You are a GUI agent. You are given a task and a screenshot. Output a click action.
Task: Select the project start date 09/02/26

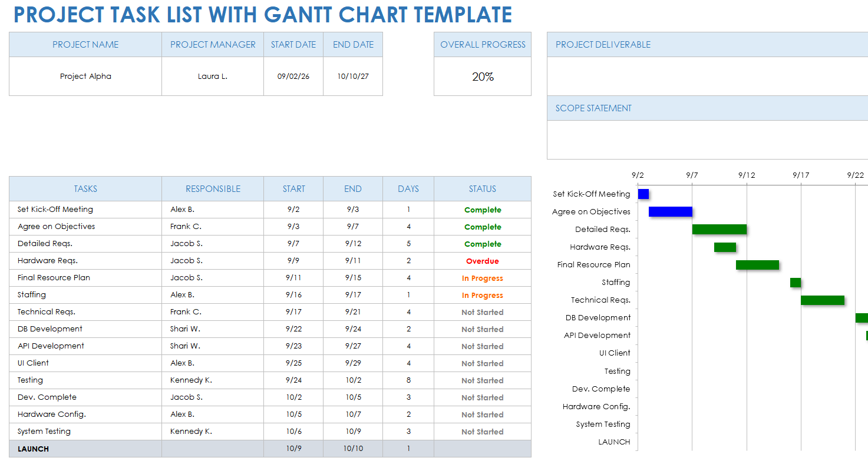click(293, 76)
